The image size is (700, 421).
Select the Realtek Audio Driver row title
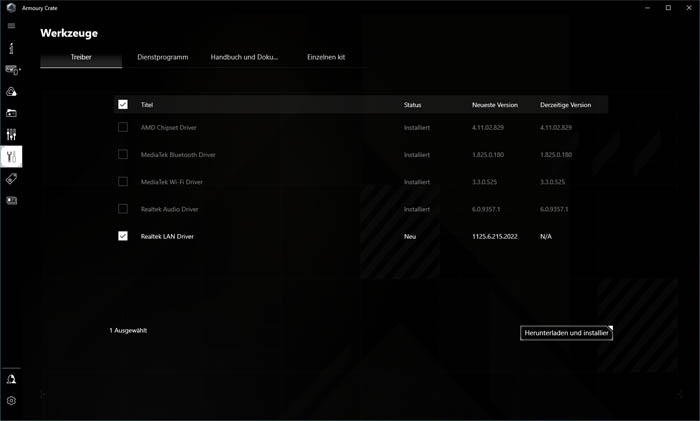[x=169, y=209]
